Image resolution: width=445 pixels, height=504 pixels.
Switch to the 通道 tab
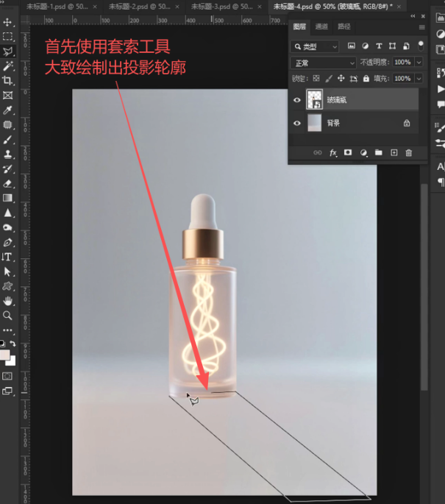point(321,26)
